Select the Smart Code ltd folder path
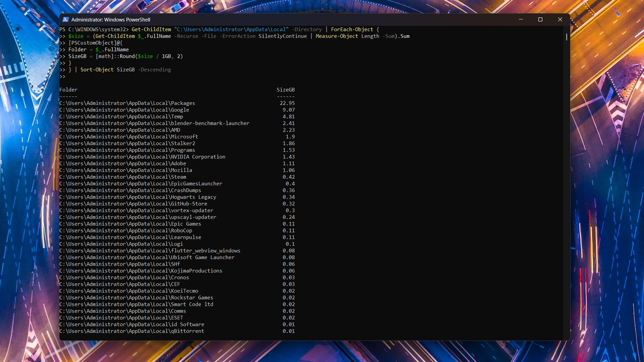 136,304
